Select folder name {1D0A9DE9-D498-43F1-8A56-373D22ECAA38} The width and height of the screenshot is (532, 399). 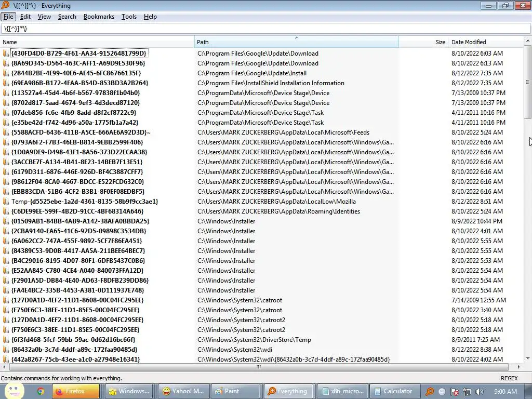point(79,152)
